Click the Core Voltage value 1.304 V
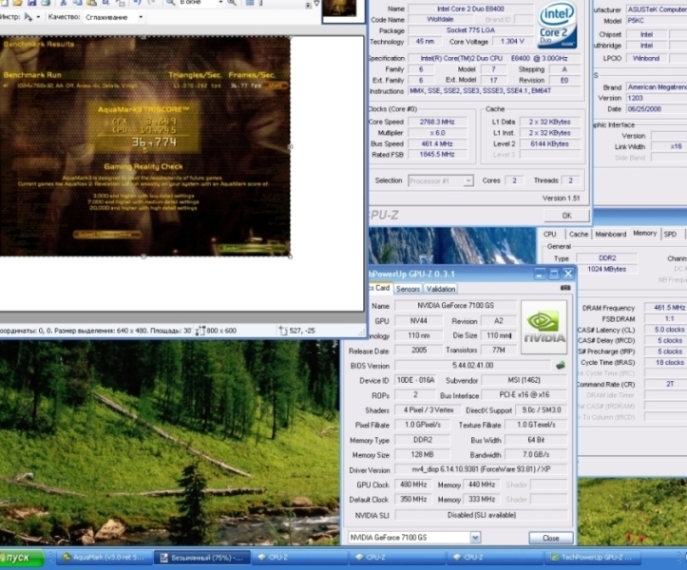The width and height of the screenshot is (687, 570). pyautogui.click(x=512, y=42)
